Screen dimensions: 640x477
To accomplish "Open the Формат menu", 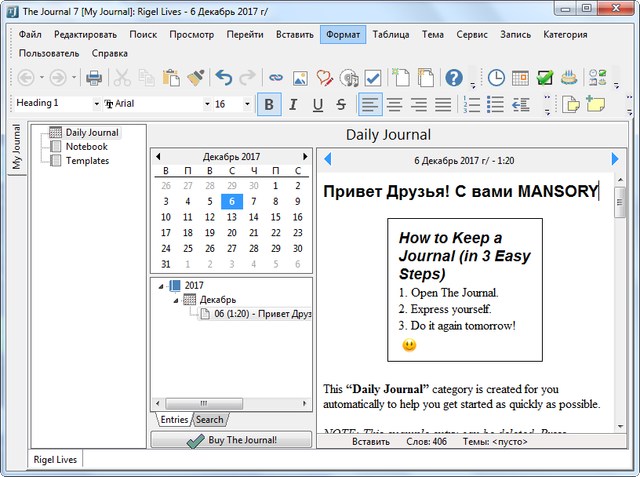I will click(342, 35).
